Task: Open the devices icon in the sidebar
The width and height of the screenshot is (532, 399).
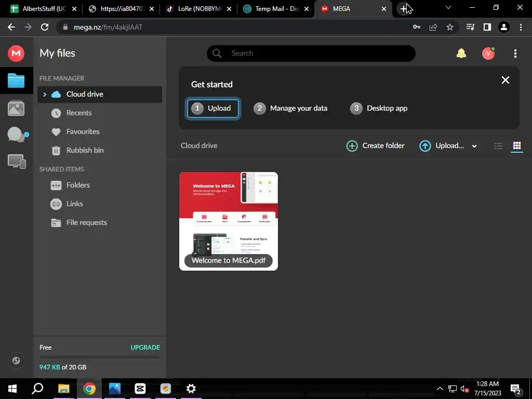Action: 17,161
